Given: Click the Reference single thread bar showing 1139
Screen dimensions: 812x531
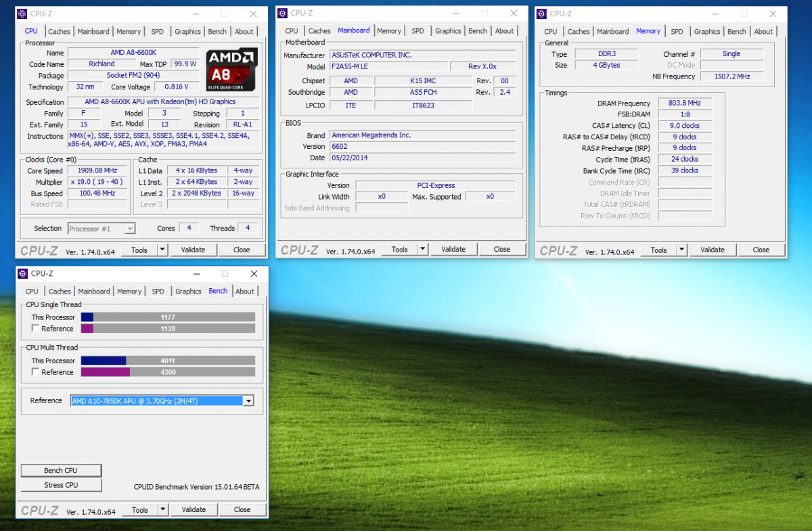Looking at the screenshot, I should [168, 329].
